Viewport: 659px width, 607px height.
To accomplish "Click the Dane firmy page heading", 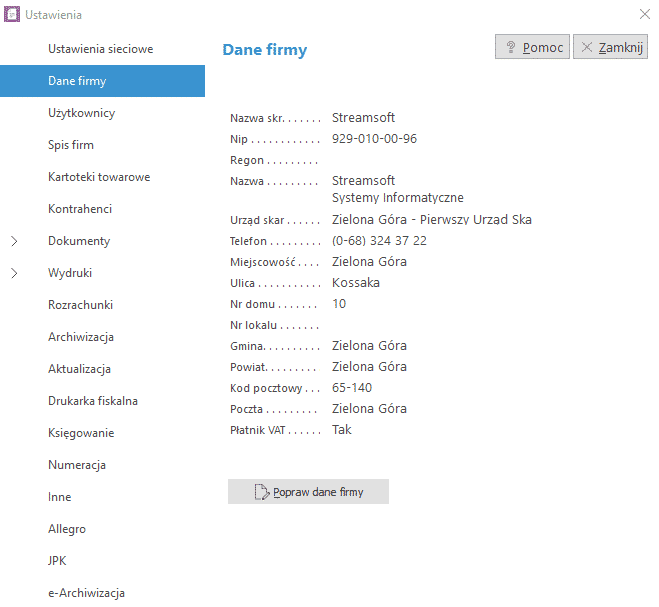I will click(265, 50).
